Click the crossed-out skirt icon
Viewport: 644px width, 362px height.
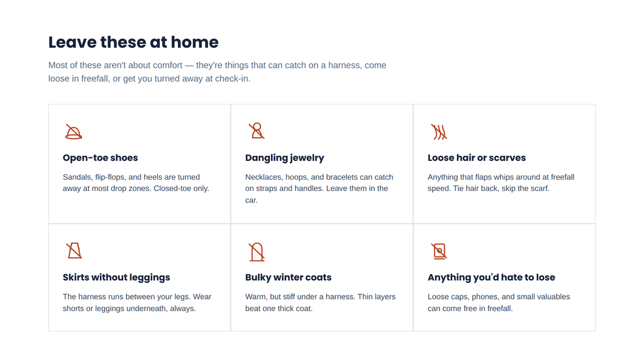(x=74, y=251)
